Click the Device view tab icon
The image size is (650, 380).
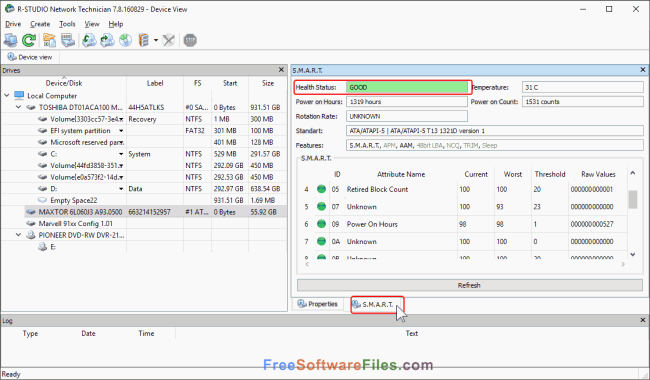(12, 57)
